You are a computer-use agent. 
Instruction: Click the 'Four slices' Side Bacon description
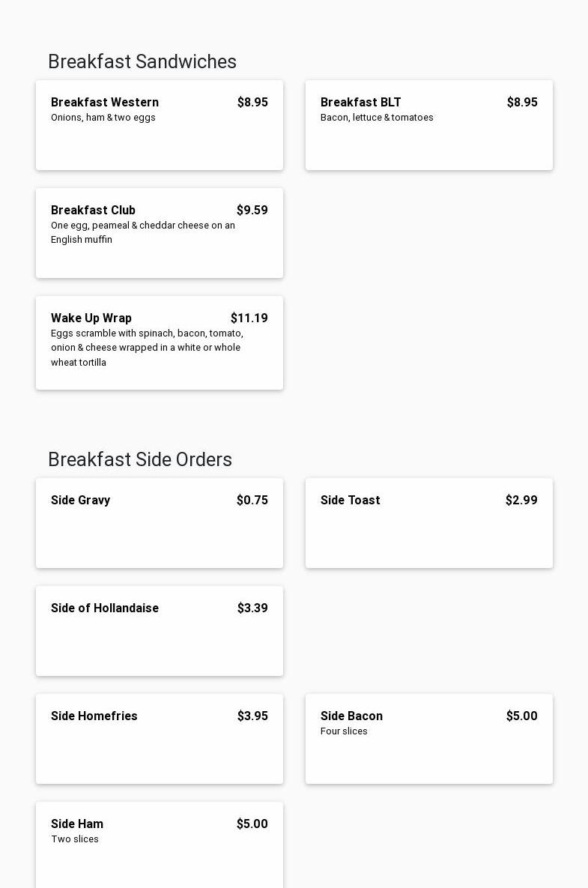click(x=344, y=731)
